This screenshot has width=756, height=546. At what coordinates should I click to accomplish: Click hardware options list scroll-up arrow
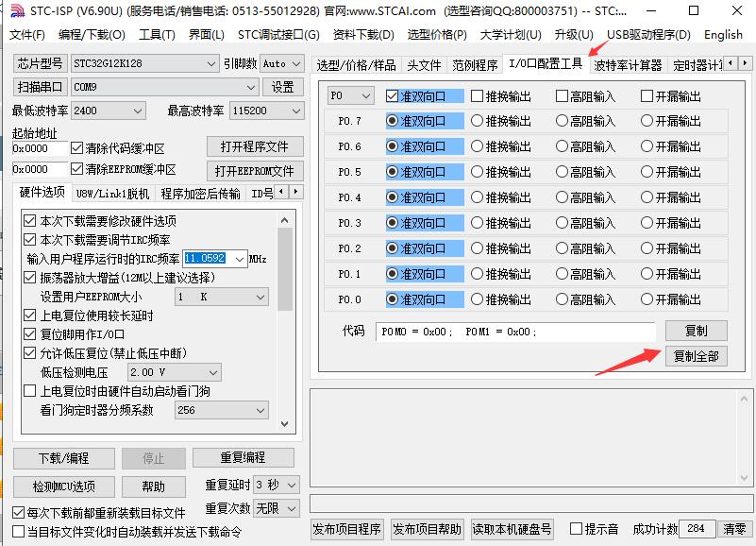(284, 221)
